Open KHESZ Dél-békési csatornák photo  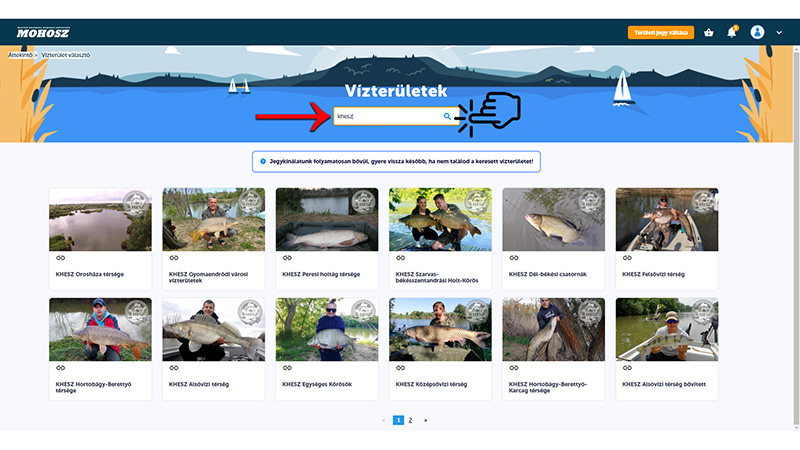pyautogui.click(x=554, y=219)
